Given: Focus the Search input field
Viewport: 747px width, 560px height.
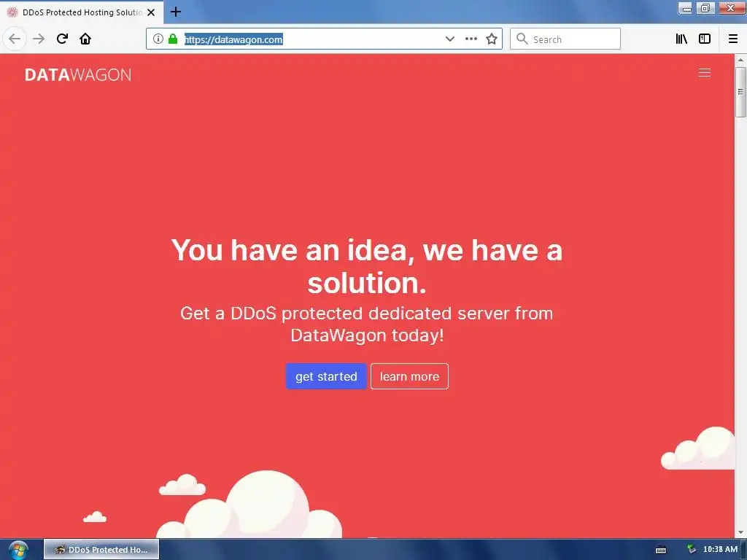Looking at the screenshot, I should 565,39.
